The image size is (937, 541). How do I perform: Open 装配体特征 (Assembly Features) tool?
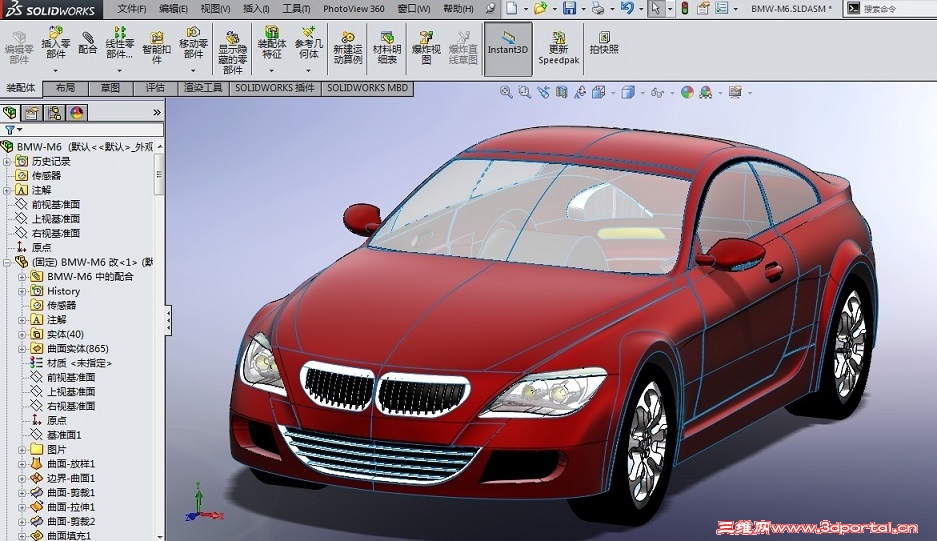[x=272, y=43]
